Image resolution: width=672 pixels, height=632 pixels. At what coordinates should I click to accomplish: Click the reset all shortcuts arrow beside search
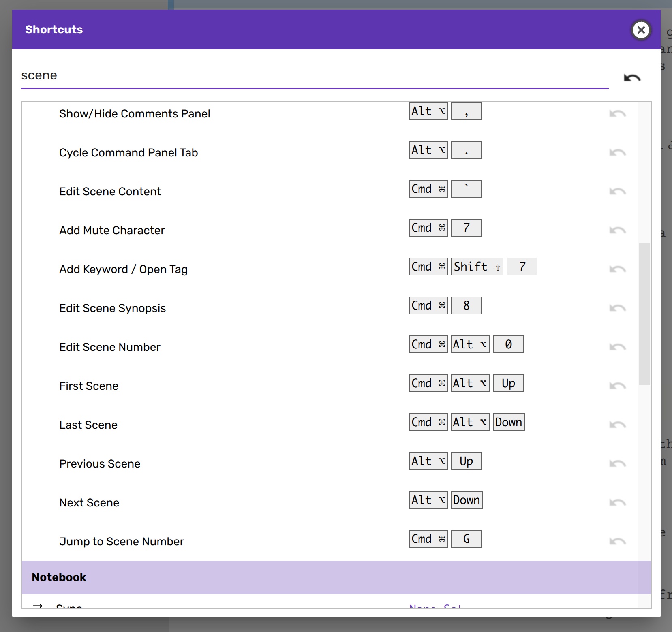tap(631, 77)
